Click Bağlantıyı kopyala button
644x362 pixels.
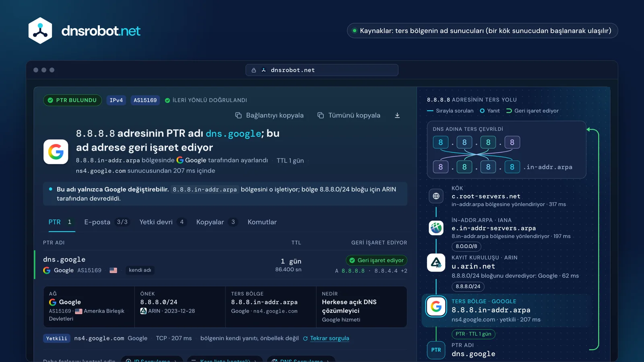[x=269, y=115]
